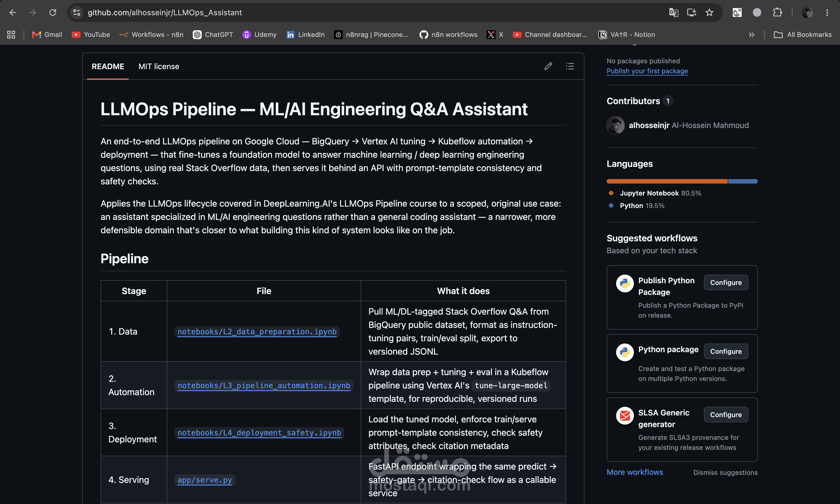Open alhosseinjr contributor profile

pos(649,125)
